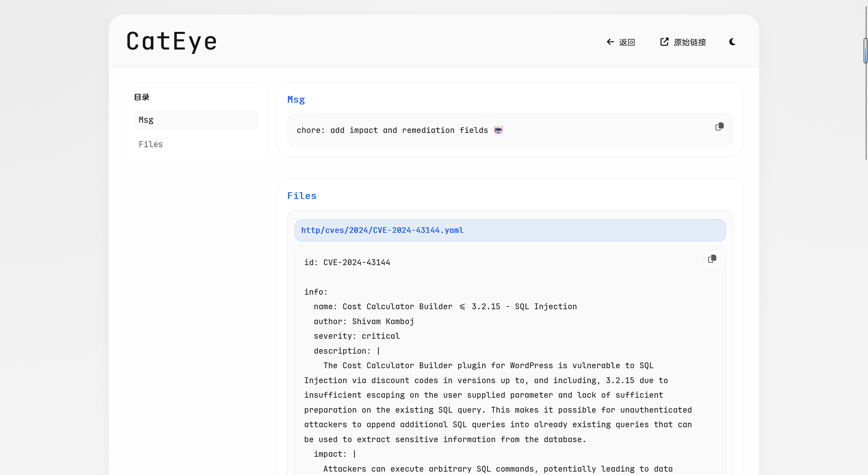Copy the commit message in Msg section

click(719, 127)
